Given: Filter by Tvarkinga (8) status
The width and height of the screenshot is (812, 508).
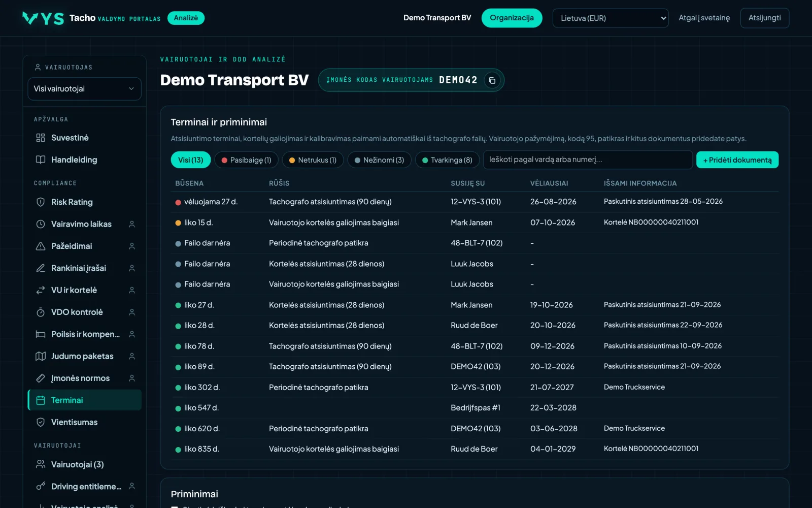Looking at the screenshot, I should pos(447,160).
